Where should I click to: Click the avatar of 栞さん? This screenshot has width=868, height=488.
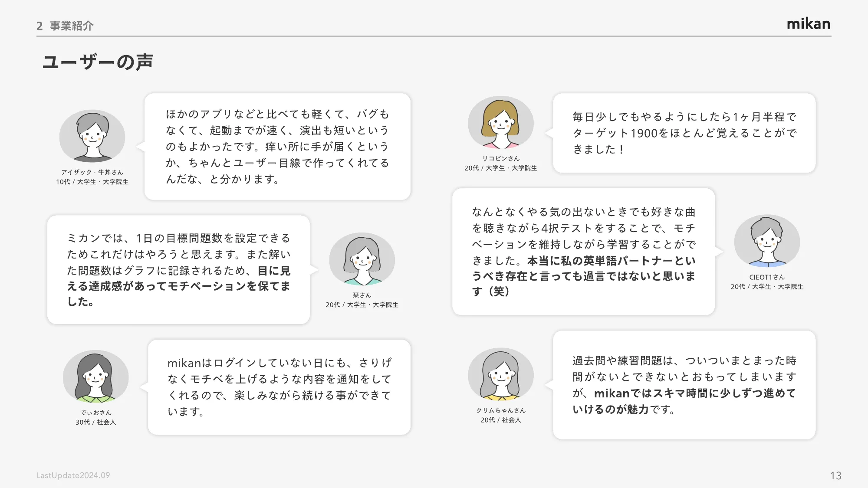coord(362,259)
